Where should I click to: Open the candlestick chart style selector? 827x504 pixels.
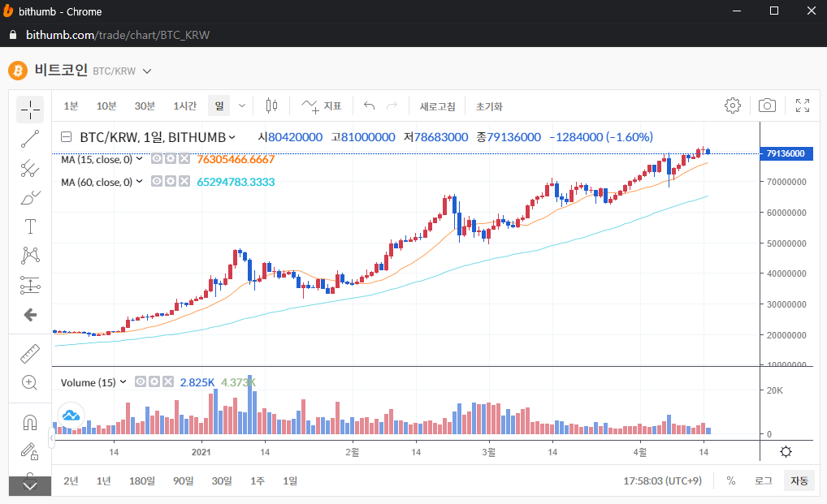tap(271, 106)
